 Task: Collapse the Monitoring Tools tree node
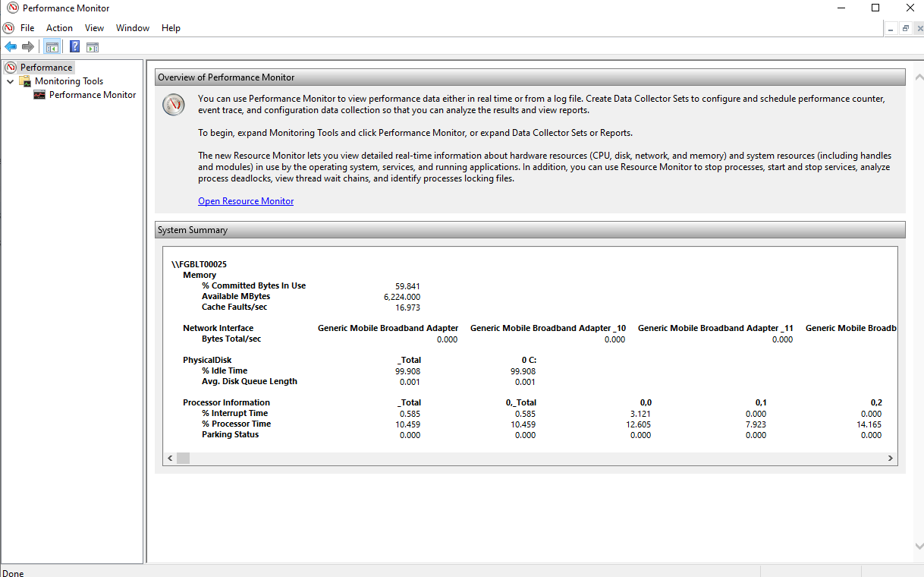tap(10, 81)
